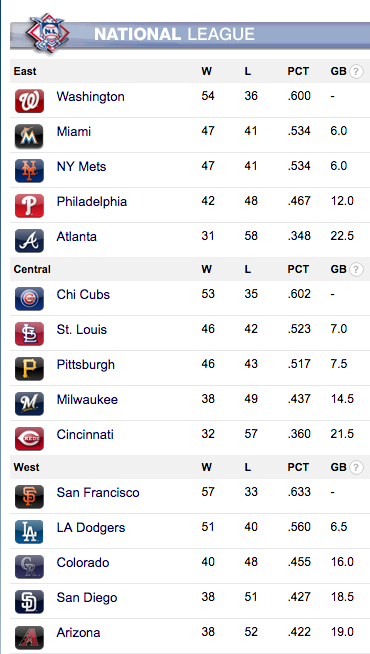Click the Pittsburgh Pirates logo icon
Viewport: 370px width, 654px height.
29,369
